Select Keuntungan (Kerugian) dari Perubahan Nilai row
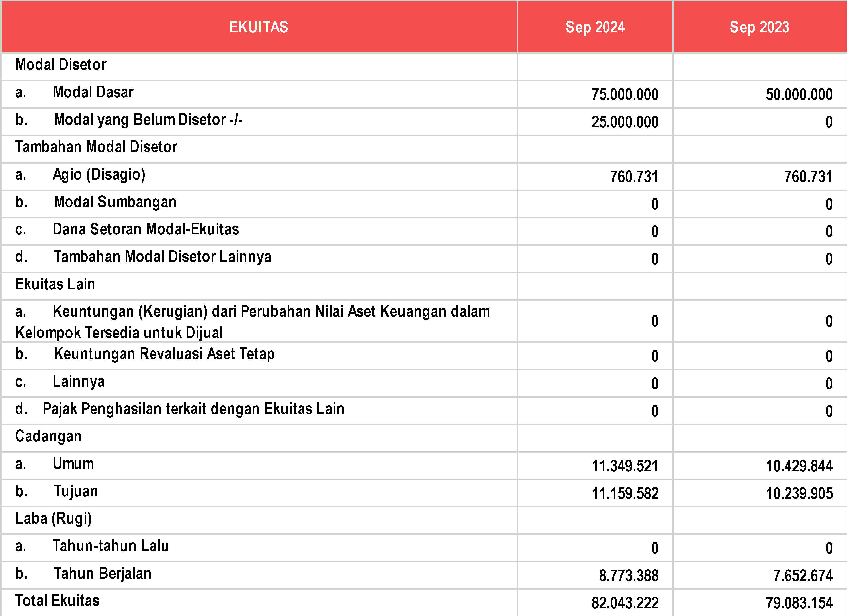Image resolution: width=847 pixels, height=616 pixels. coord(252,322)
